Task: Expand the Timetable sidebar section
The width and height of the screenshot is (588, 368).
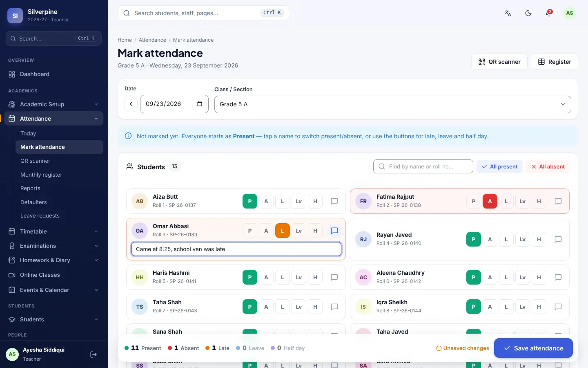Action: click(53, 231)
